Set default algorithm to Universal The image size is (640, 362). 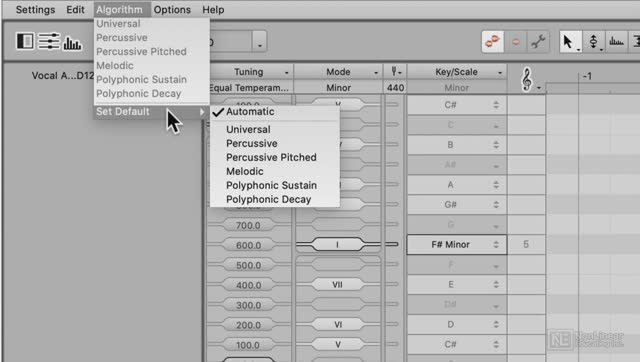(275, 129)
